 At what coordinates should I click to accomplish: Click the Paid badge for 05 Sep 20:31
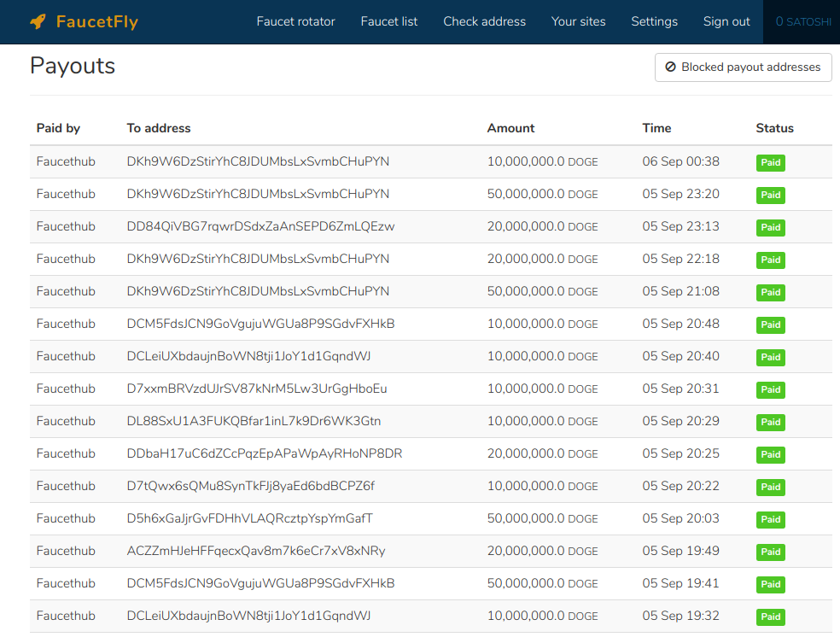(770, 389)
